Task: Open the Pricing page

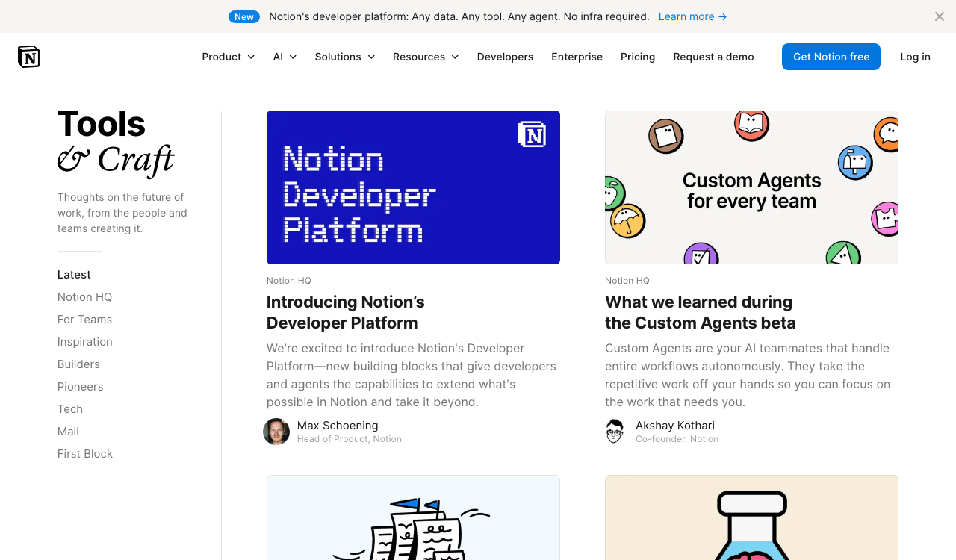Action: (638, 57)
